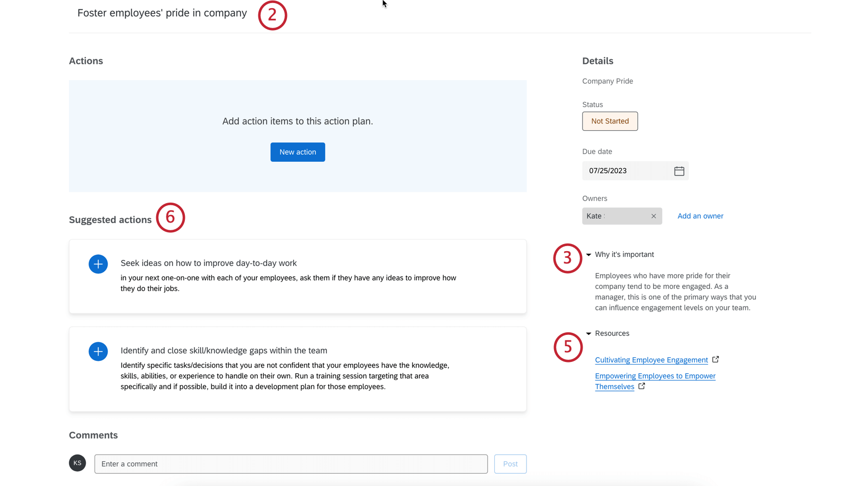Click the KS user avatar

[78, 463]
